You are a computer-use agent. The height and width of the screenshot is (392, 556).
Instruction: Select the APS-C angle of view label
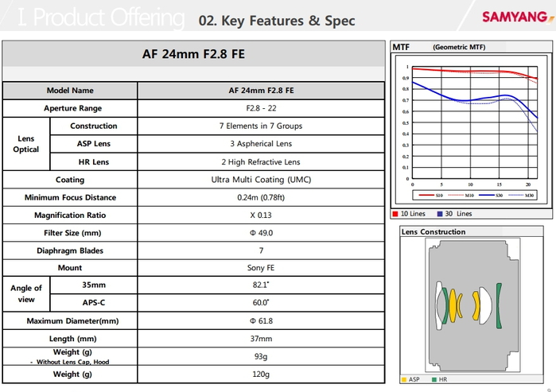(x=93, y=302)
